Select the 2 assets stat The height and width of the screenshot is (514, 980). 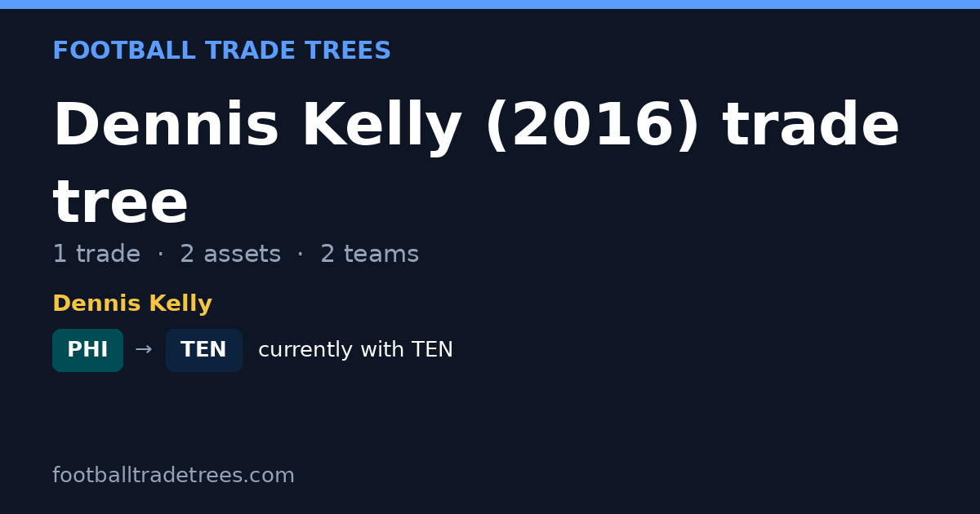click(230, 255)
